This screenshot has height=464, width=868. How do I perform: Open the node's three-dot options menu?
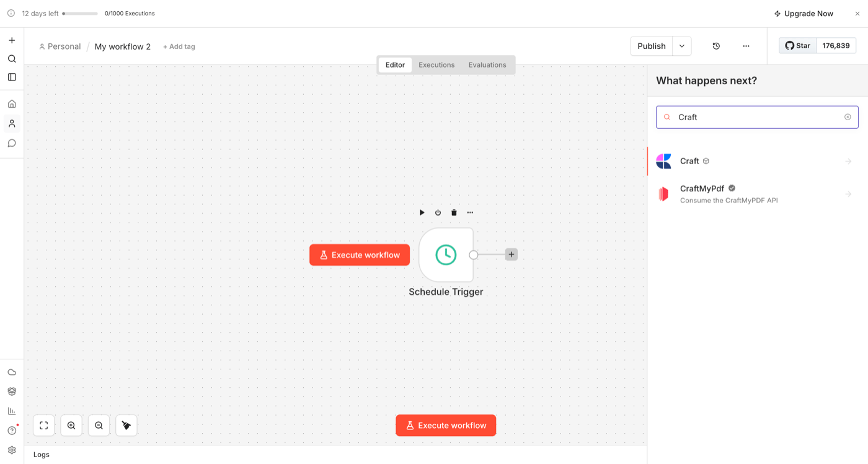click(x=470, y=212)
